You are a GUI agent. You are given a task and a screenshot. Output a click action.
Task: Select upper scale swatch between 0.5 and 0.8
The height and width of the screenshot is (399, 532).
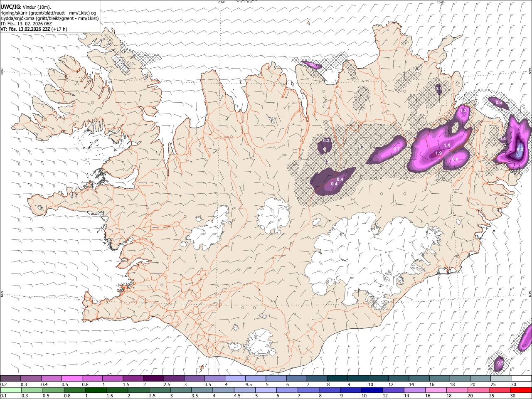tap(71, 378)
